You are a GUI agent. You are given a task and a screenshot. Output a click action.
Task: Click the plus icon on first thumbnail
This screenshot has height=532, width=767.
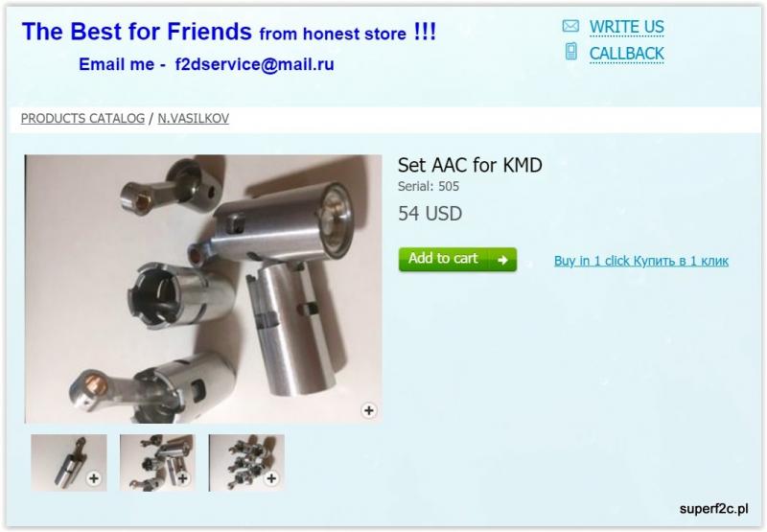click(94, 477)
